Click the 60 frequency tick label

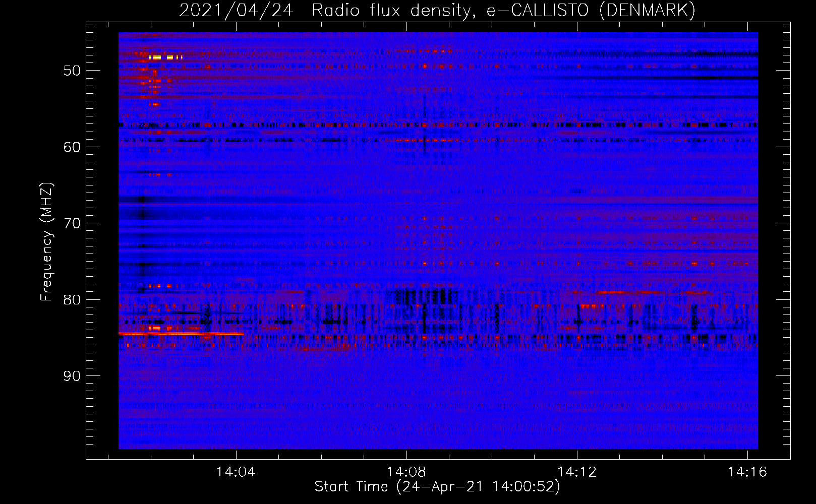pos(72,147)
